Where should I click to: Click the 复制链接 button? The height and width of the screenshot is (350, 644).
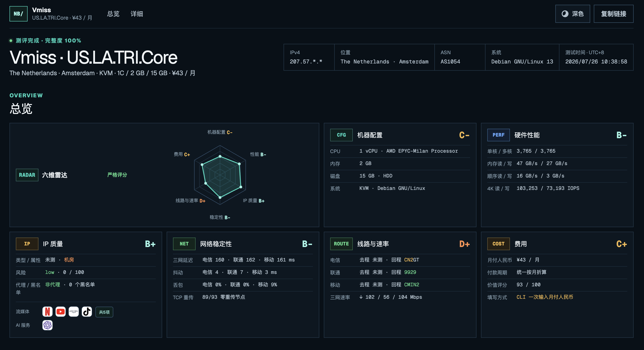point(613,14)
